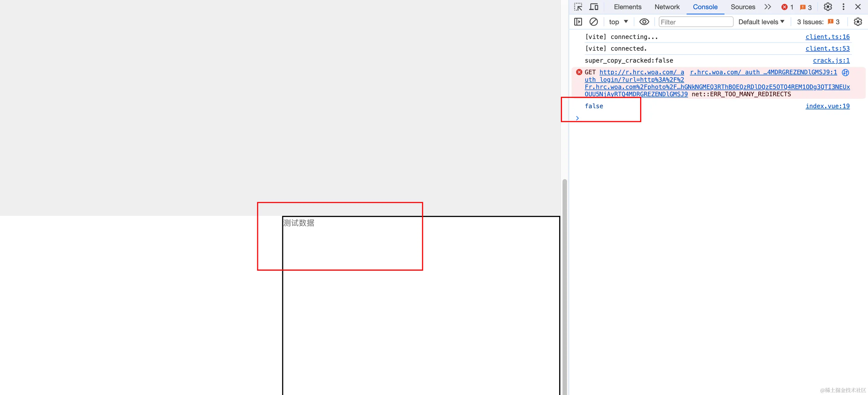868x395 pixels.
Task: Open the console settings gear icon
Action: (858, 22)
